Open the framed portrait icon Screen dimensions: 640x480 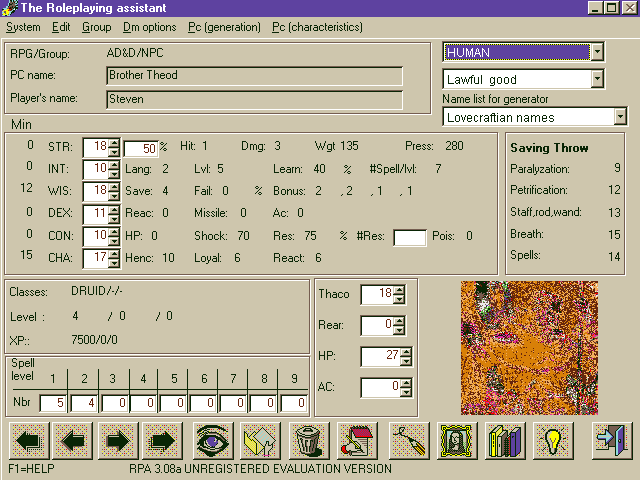(457, 441)
